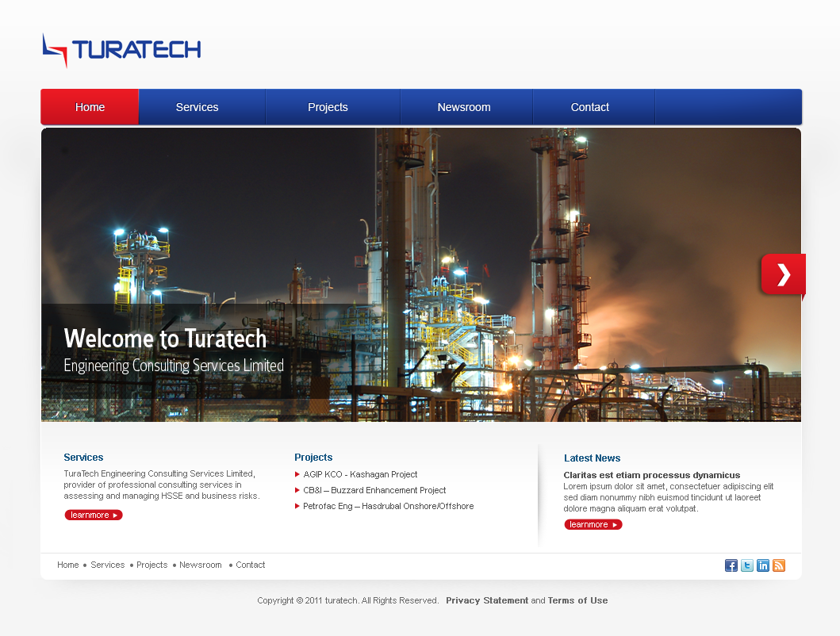
Task: Open AGIP KCO - Kashagan Project link
Action: click(x=360, y=474)
